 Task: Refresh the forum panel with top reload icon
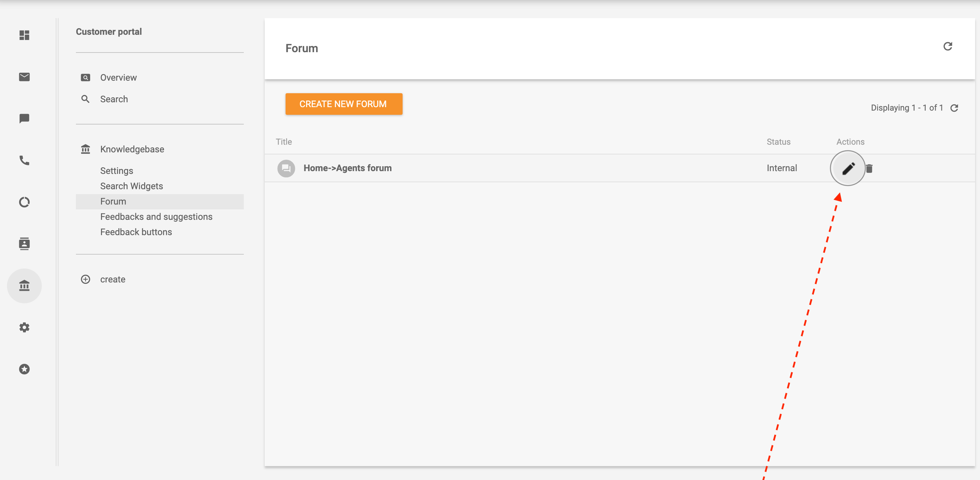tap(948, 46)
